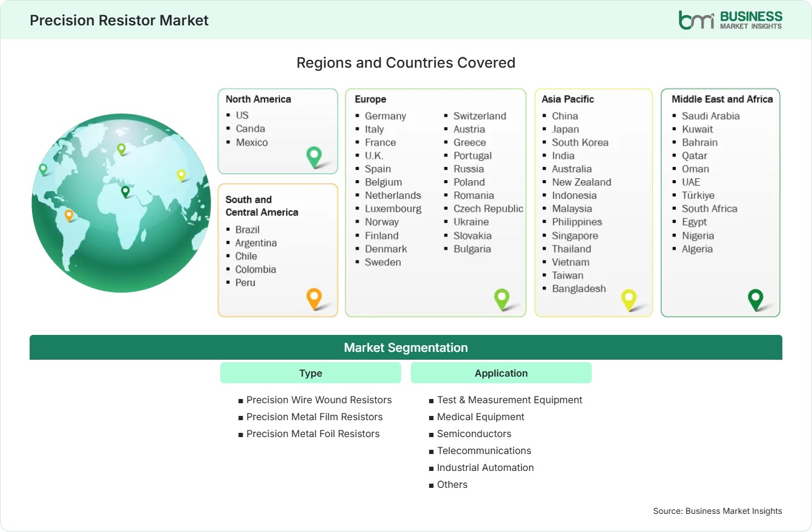
Task: Click the lime pin in the Europe card
Action: 502,299
